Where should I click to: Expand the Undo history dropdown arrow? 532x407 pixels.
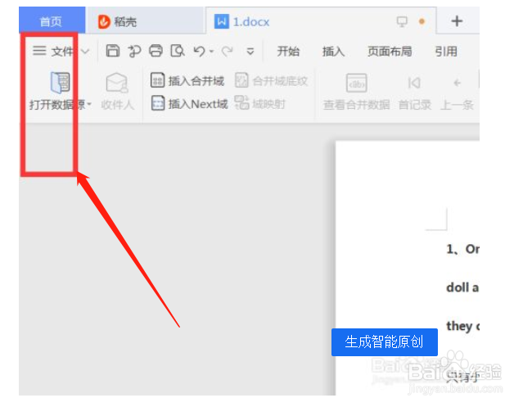tap(211, 52)
